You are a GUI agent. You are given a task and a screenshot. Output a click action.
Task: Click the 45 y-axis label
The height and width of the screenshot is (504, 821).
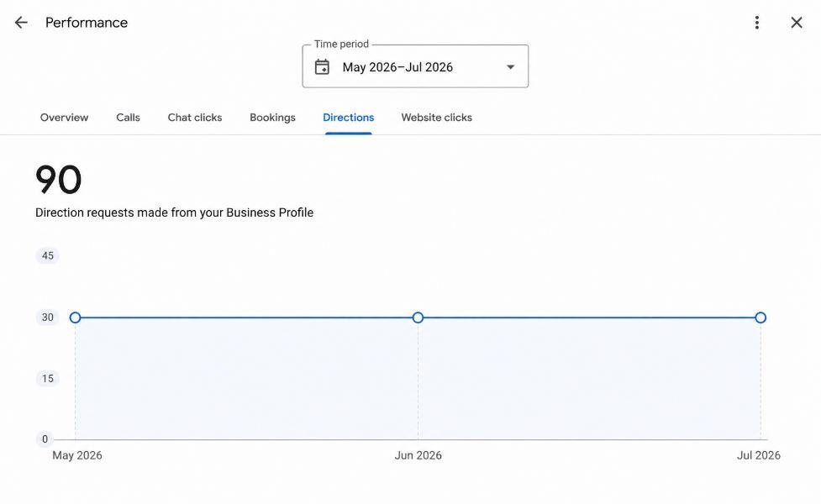point(48,256)
